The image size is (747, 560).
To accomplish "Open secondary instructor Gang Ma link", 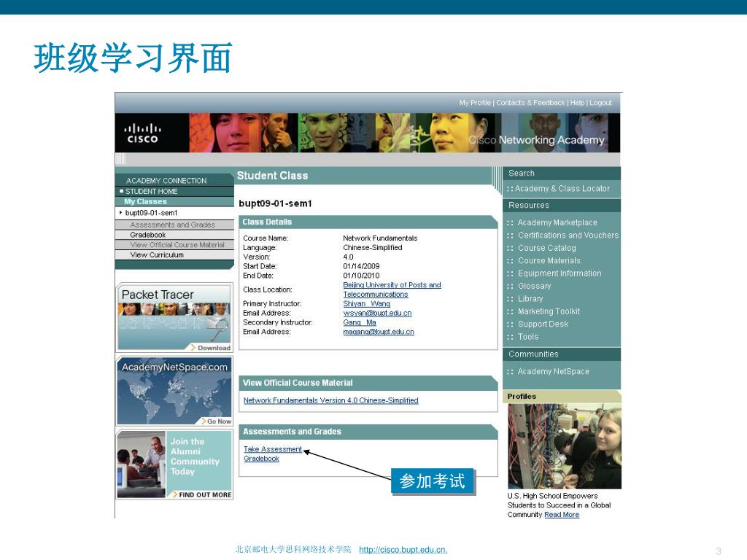I will [360, 322].
